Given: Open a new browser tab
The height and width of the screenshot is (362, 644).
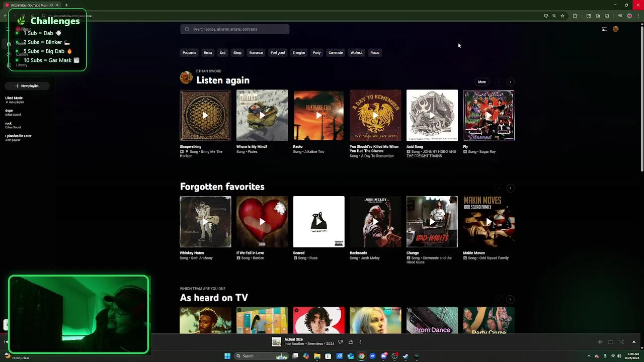Looking at the screenshot, I should [x=66, y=5].
